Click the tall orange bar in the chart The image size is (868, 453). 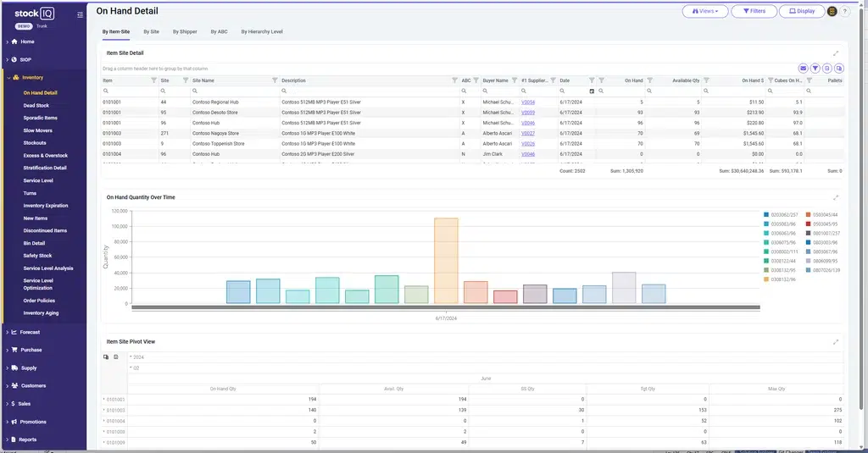coord(446,261)
